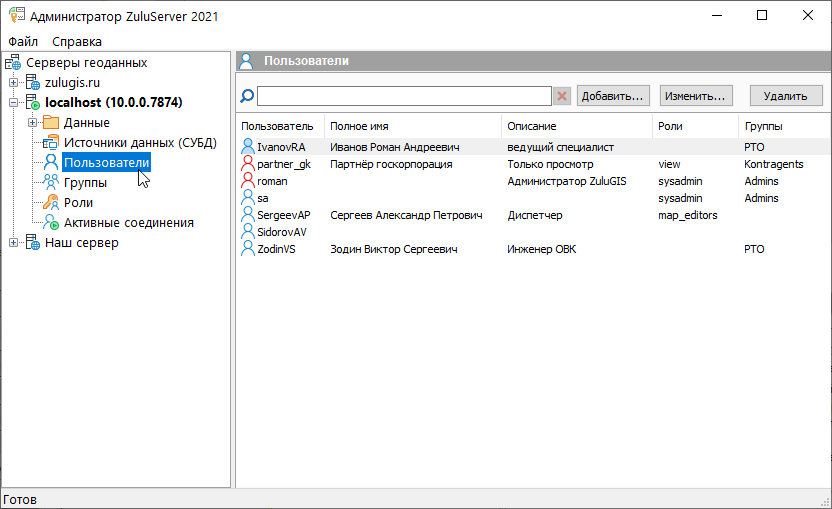832x509 pixels.
Task: Click the database sources (СУБД) icon
Action: coord(51,143)
